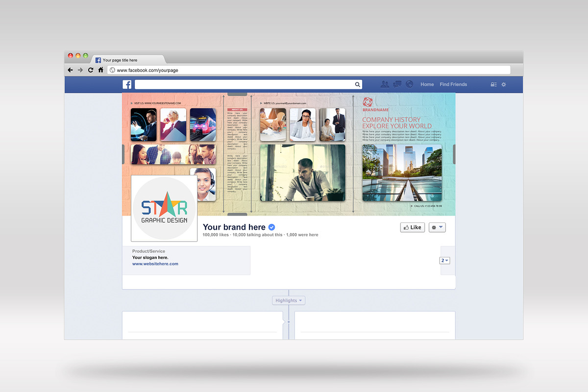Go back with browser back arrow
The height and width of the screenshot is (392, 588).
[70, 70]
